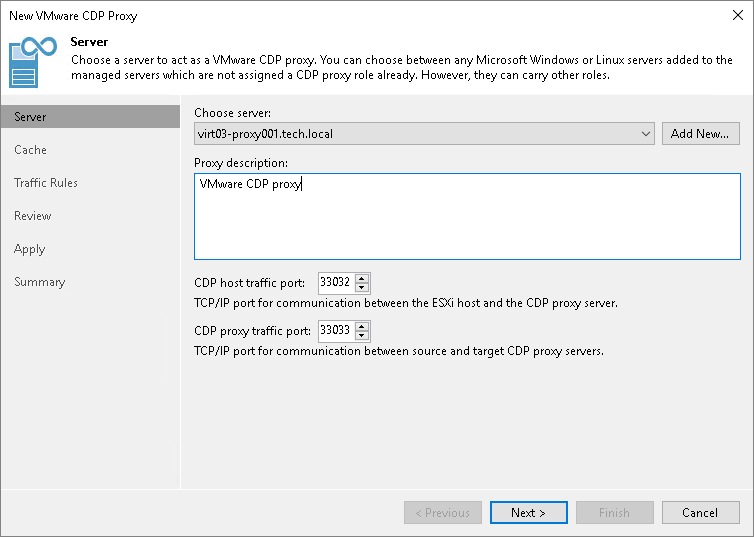Cancel the New VMware CDP Proxy wizard
Image resolution: width=754 pixels, height=537 pixels.
point(700,512)
